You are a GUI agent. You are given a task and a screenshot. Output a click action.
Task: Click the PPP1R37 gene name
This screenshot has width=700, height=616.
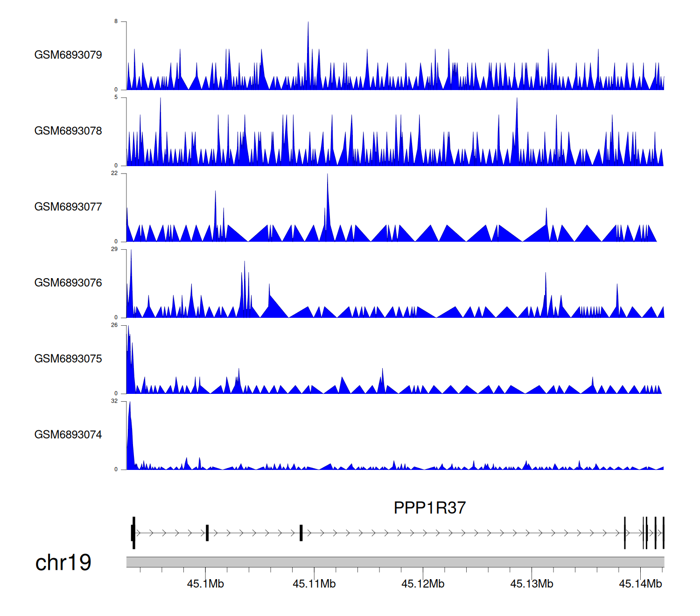click(x=429, y=508)
